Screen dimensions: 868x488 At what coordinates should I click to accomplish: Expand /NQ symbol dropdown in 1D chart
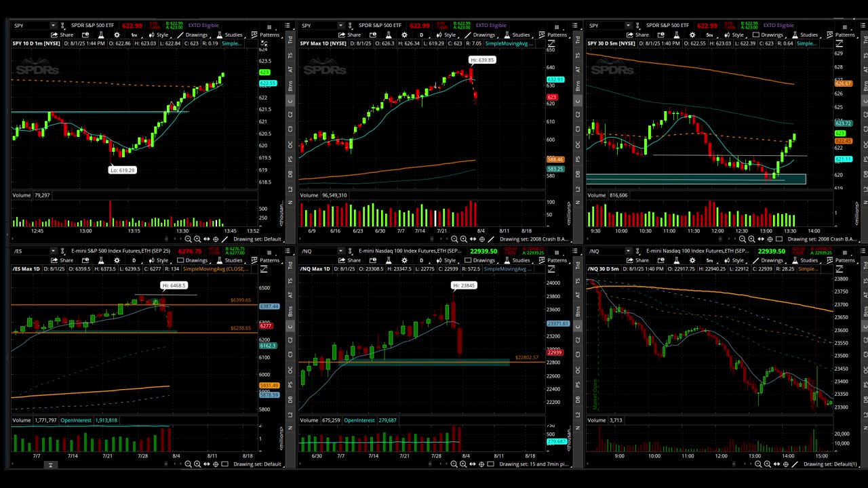340,251
